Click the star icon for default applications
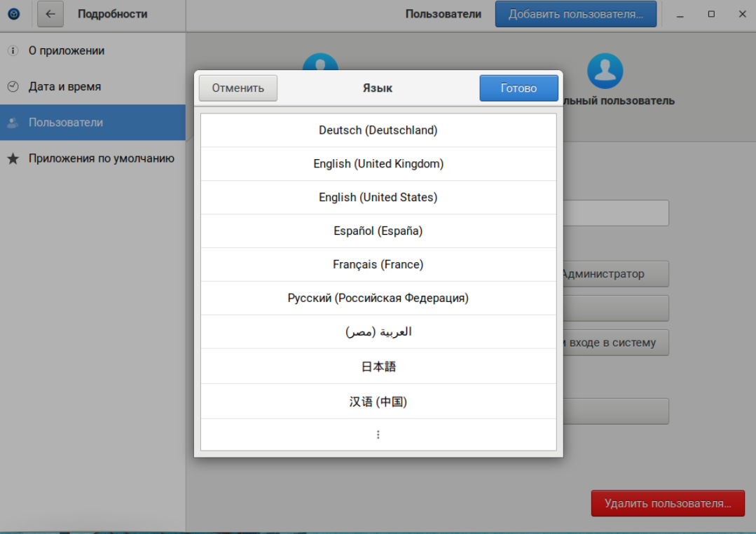Screen dimensions: 756x534 click(x=13, y=159)
